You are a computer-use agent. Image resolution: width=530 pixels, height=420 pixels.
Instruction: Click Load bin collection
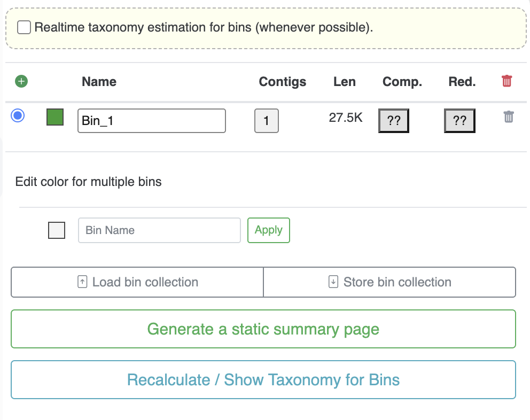(x=137, y=282)
